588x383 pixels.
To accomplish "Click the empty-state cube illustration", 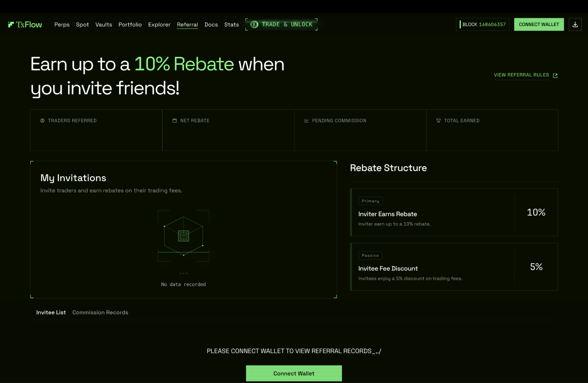I will pos(183,236).
